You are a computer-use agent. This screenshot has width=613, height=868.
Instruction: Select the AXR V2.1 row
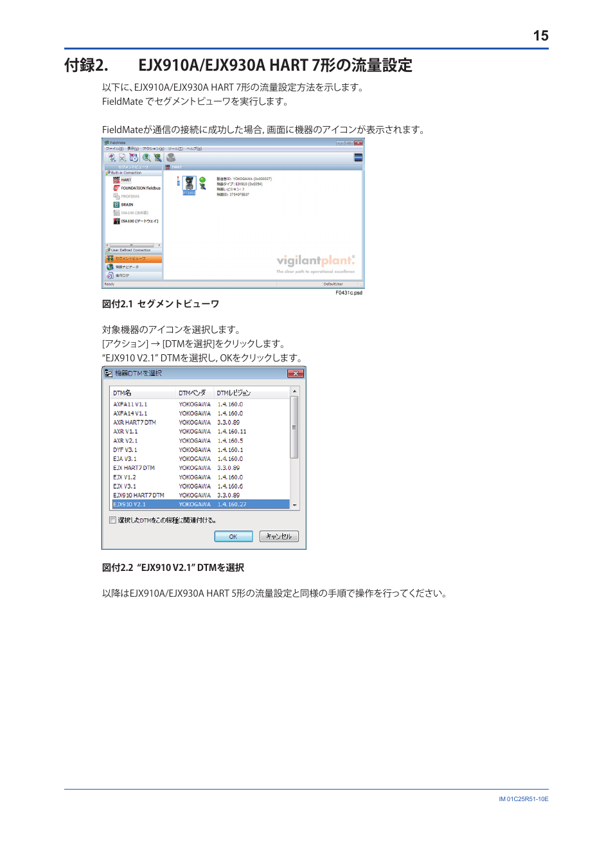coord(200,441)
